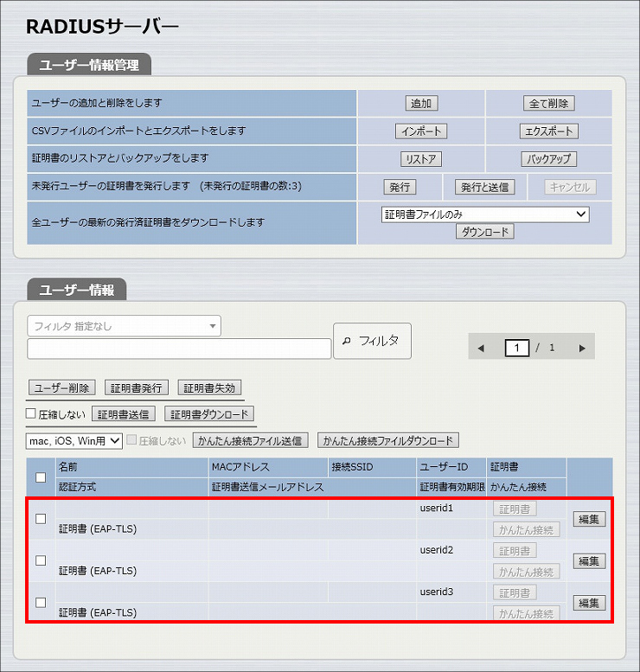Click the ダウンロード button
This screenshot has width=640, height=672.
tap(485, 232)
